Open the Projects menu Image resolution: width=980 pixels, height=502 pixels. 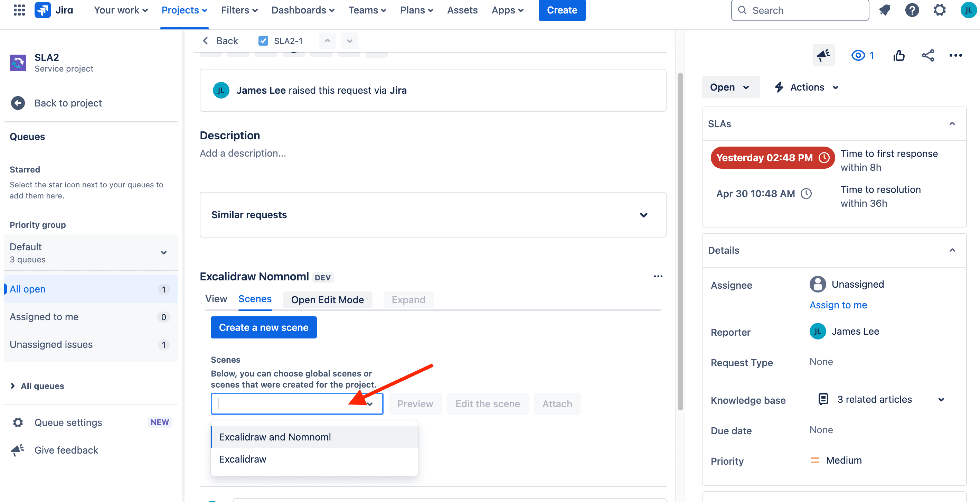(x=184, y=10)
